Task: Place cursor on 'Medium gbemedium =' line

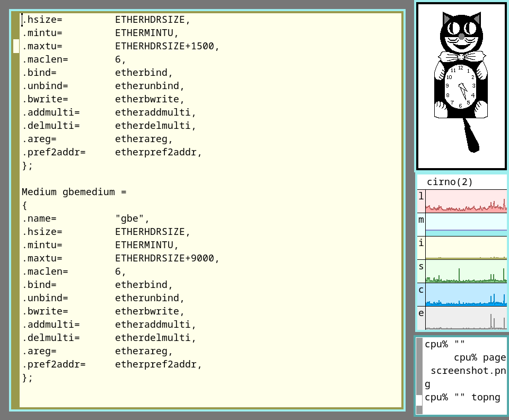Action: [x=74, y=192]
